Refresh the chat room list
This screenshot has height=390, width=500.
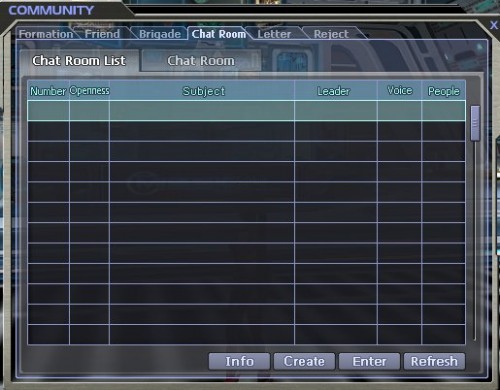pyautogui.click(x=434, y=361)
